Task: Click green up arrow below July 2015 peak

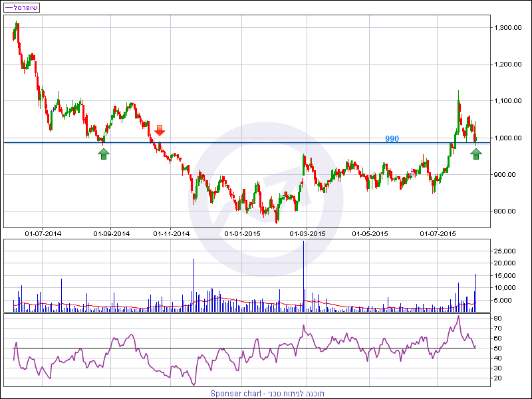Action: tap(476, 154)
